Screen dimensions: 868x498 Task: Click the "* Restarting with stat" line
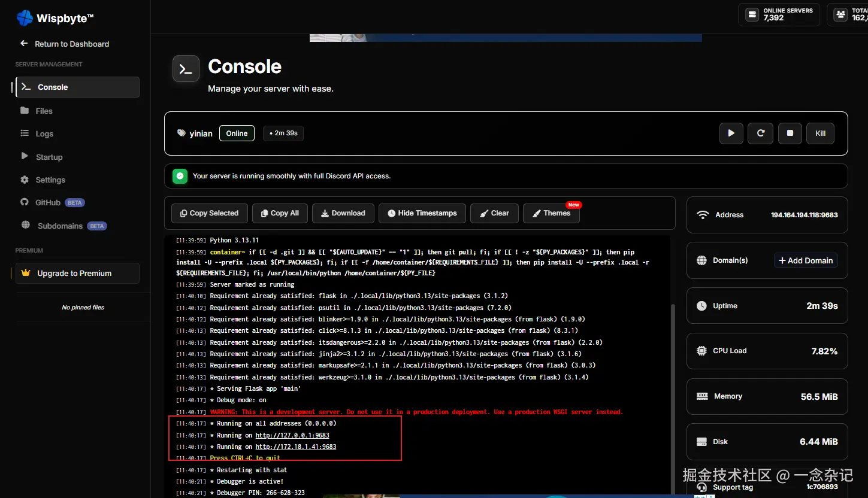pyautogui.click(x=249, y=470)
